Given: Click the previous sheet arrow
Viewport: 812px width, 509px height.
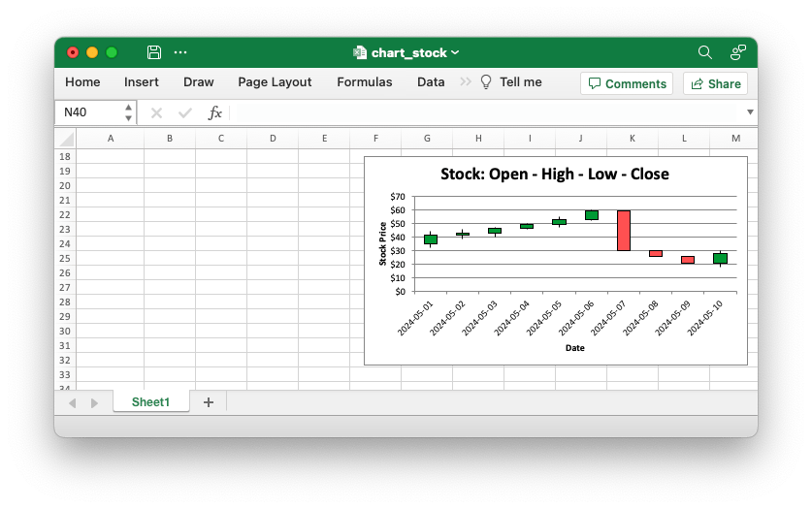Looking at the screenshot, I should [73, 403].
